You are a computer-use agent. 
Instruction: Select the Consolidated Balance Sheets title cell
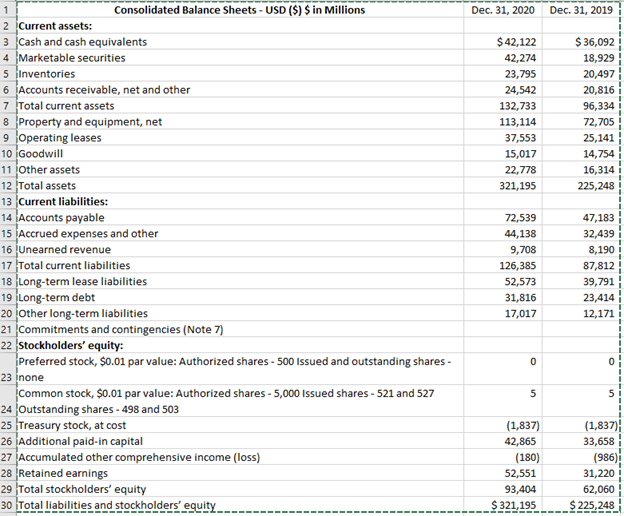240,10
